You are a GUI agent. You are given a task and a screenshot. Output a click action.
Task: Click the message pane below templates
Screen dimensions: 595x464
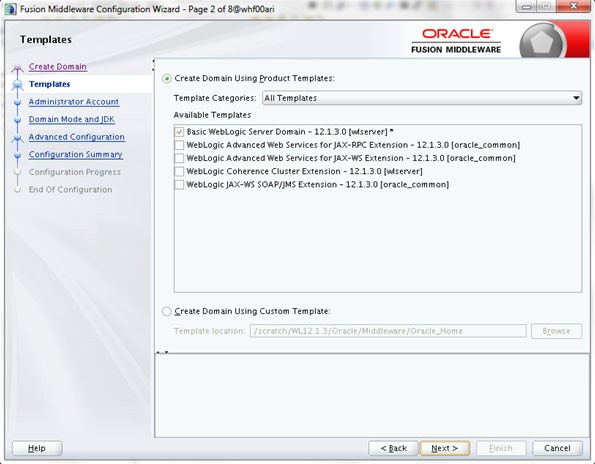click(x=372, y=396)
